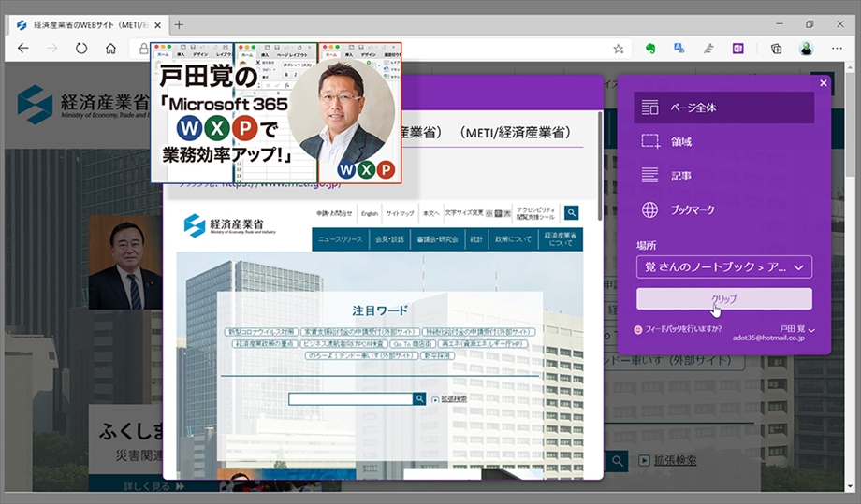Open the OneNote Web Clipper extension icon

pos(738,49)
